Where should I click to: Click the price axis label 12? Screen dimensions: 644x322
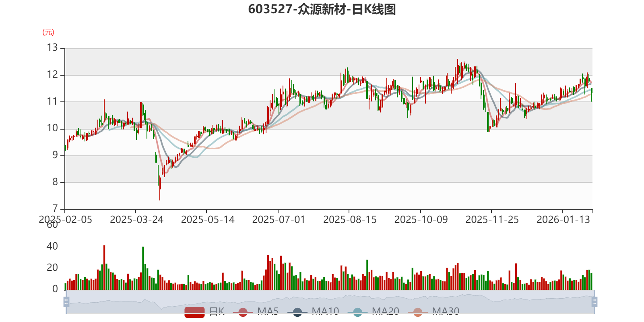tap(52, 74)
